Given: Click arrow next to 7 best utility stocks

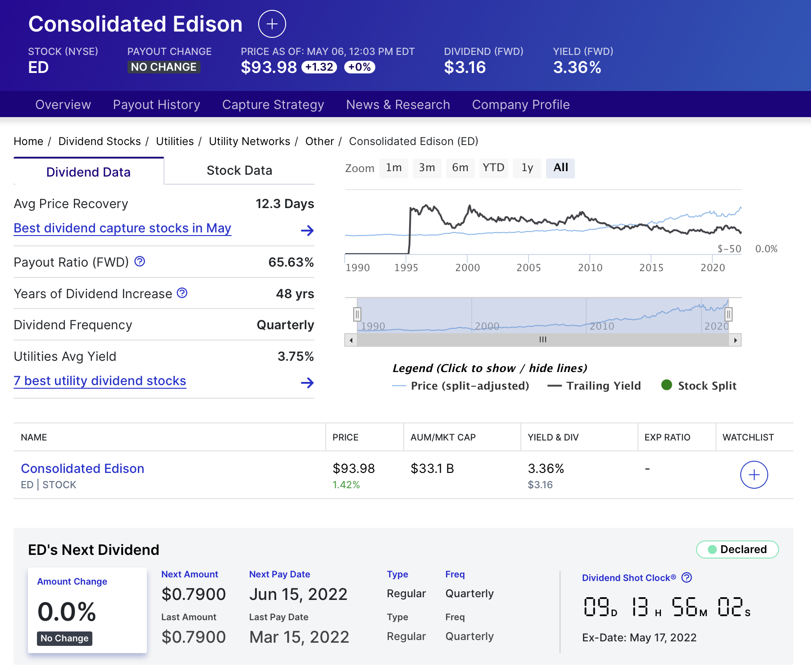Looking at the screenshot, I should [307, 383].
